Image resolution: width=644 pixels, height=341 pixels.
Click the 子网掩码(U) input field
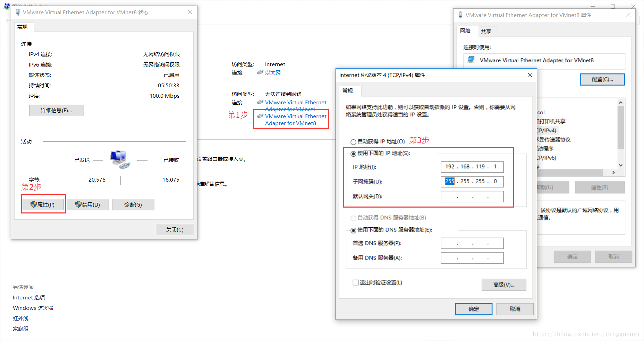click(x=472, y=182)
